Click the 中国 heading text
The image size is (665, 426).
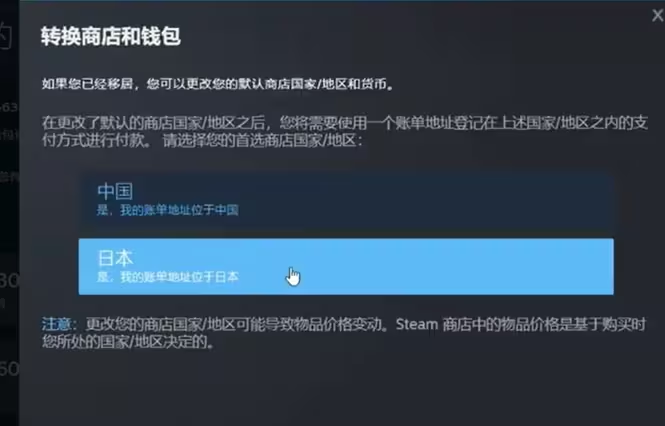click(x=115, y=191)
